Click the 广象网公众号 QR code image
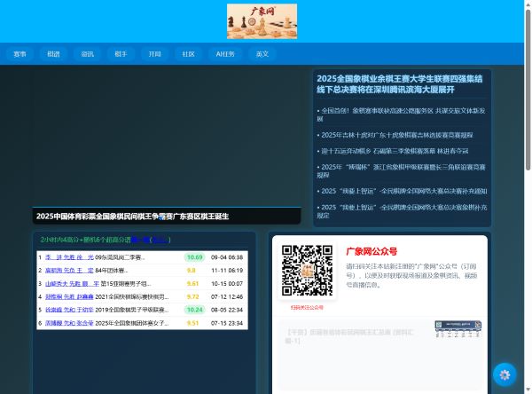Screen dimensions: 532x394 click(x=307, y=271)
